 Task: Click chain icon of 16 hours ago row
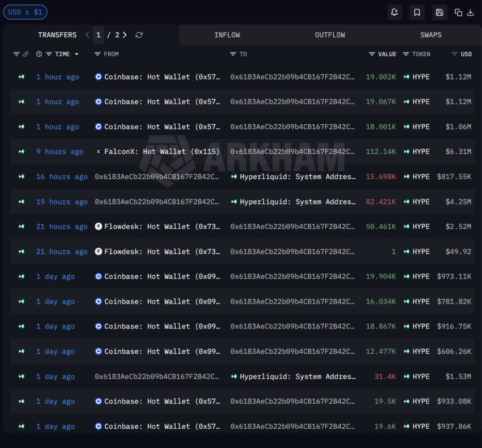tap(21, 176)
